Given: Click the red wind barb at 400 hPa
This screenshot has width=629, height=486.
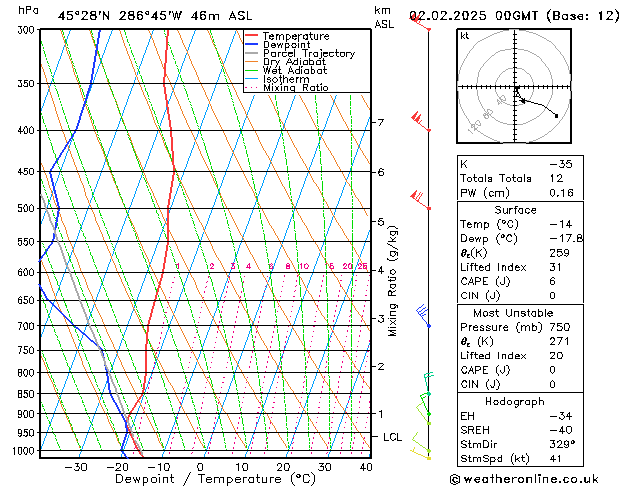Looking at the screenshot, I should 421,122.
